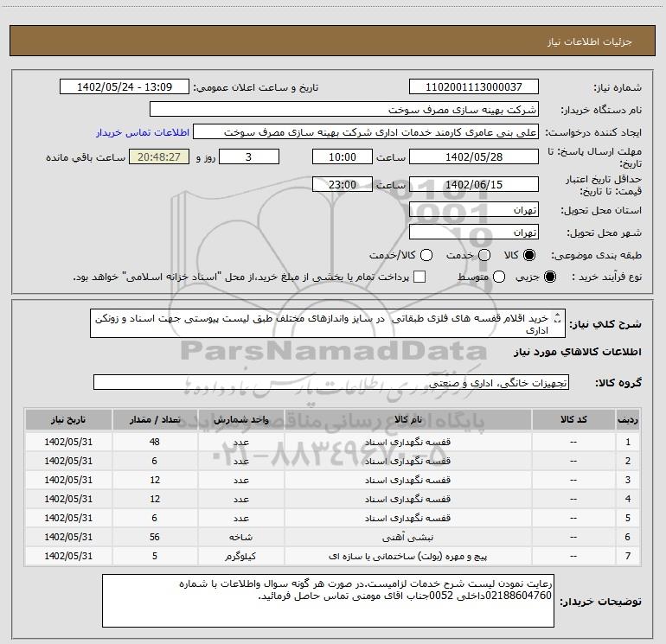
Task: Click the response deadline date 1402/05/28 field
Action: 473,157
